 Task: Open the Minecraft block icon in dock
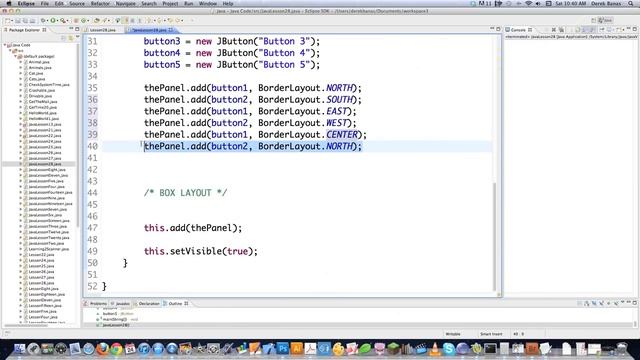pos(393,349)
